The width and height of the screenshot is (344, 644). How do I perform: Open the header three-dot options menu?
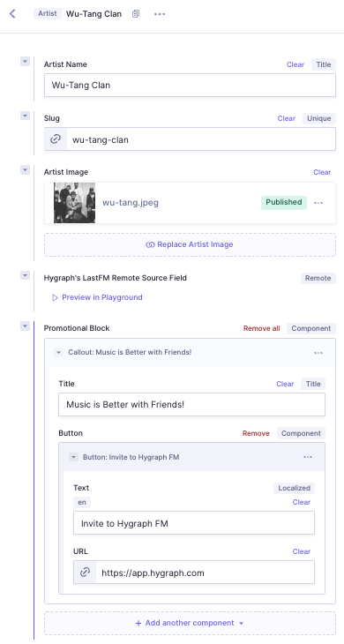(x=160, y=14)
